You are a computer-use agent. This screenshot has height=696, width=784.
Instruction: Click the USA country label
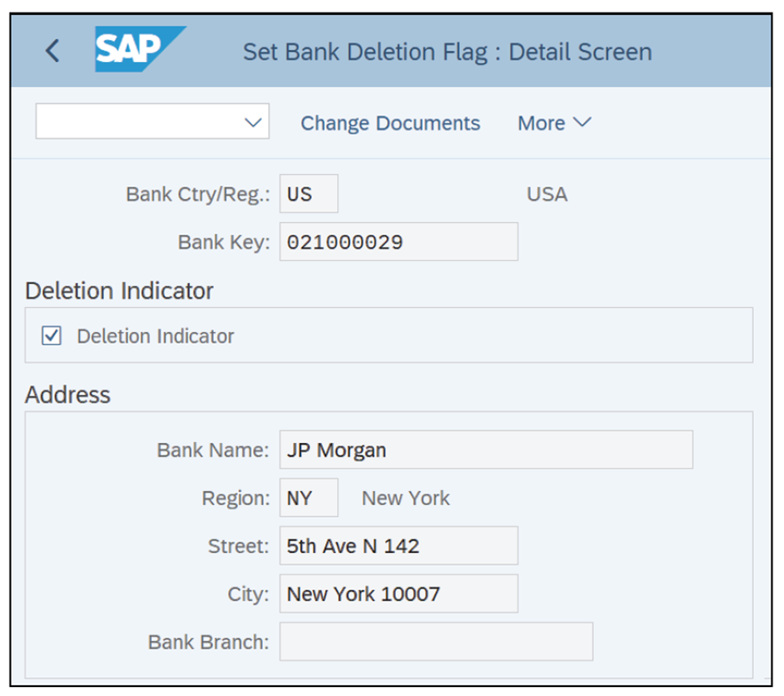(548, 194)
